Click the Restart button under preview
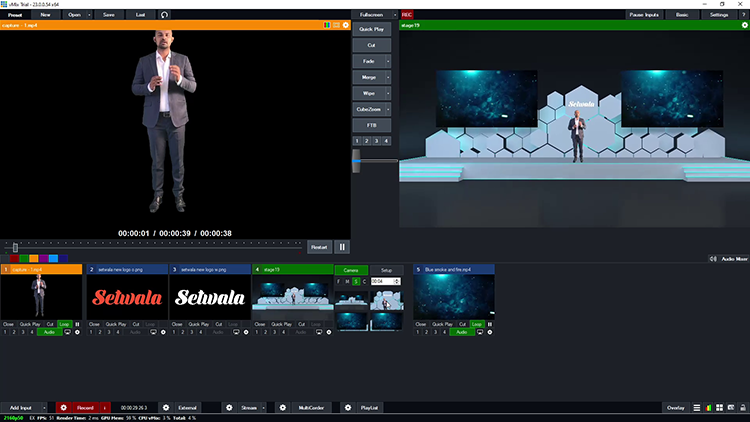750x422 pixels. click(x=319, y=247)
